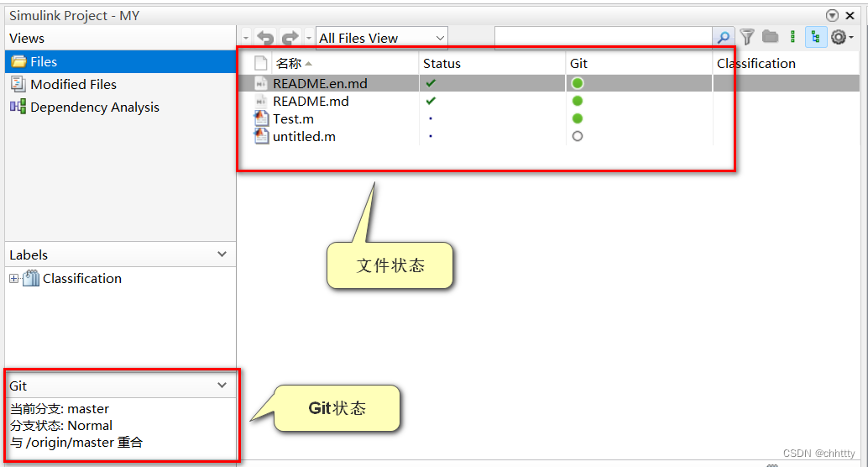Click the green Git circle for Test.m
868x467 pixels.
(x=578, y=118)
